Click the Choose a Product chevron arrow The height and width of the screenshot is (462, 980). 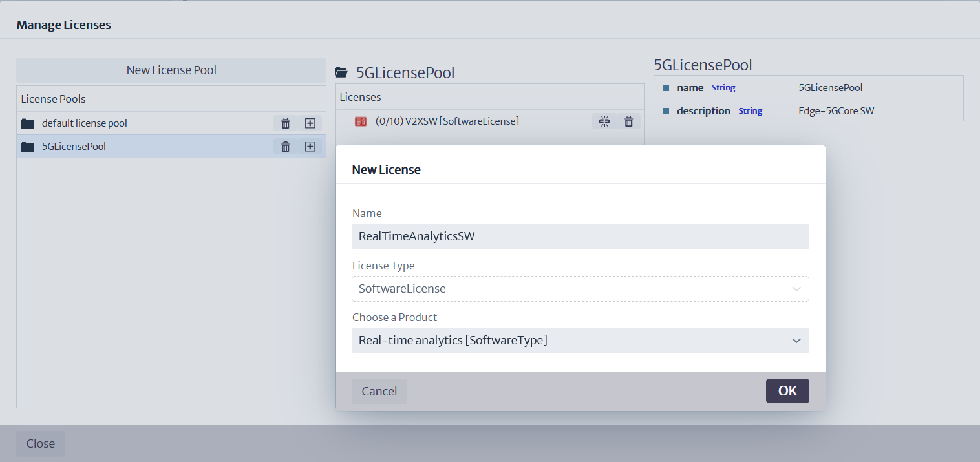(x=796, y=341)
